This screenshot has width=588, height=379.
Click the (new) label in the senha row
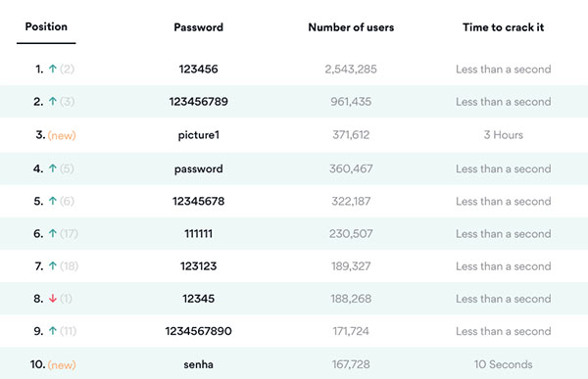(x=62, y=364)
